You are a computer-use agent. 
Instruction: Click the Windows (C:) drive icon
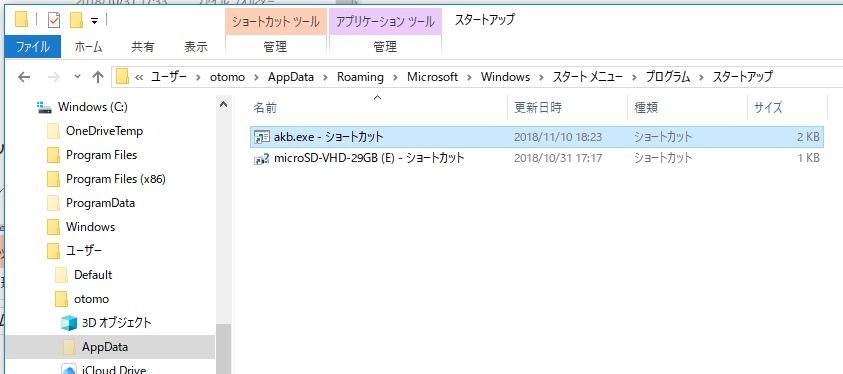point(45,107)
